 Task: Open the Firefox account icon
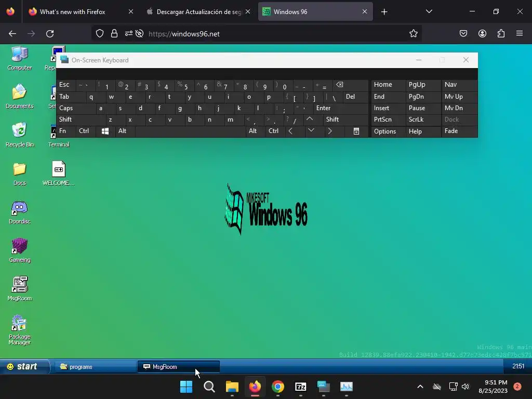(x=482, y=34)
